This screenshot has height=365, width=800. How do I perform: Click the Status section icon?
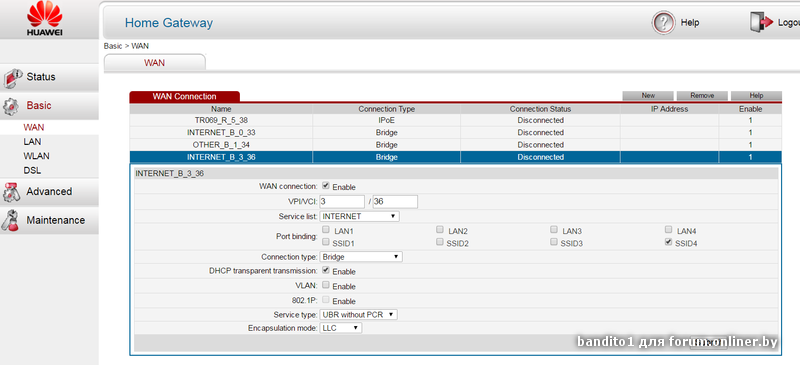tap(12, 78)
